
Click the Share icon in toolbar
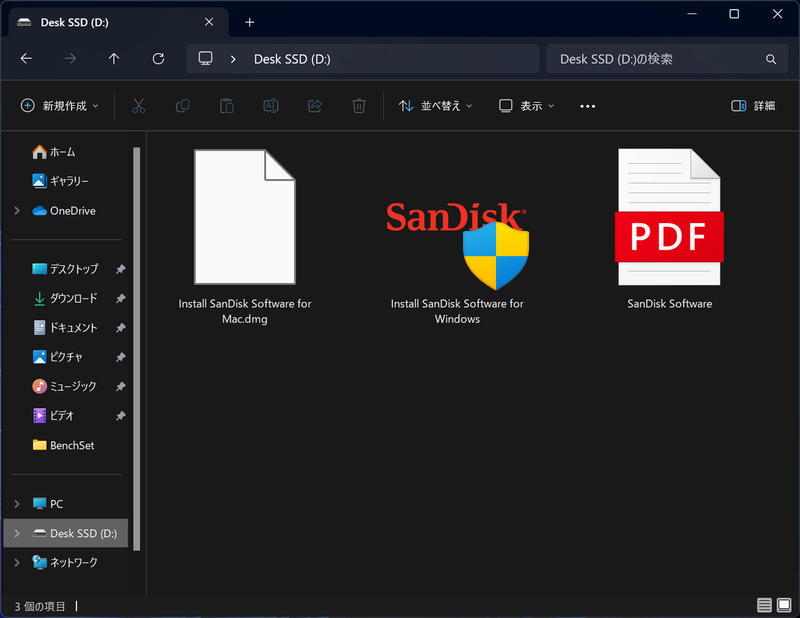coord(315,106)
